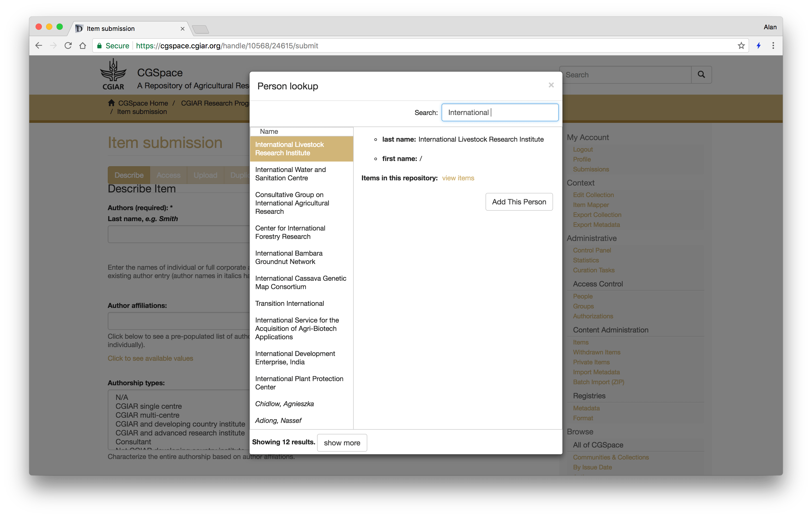Click the site search magnifier button
812x517 pixels.
701,74
